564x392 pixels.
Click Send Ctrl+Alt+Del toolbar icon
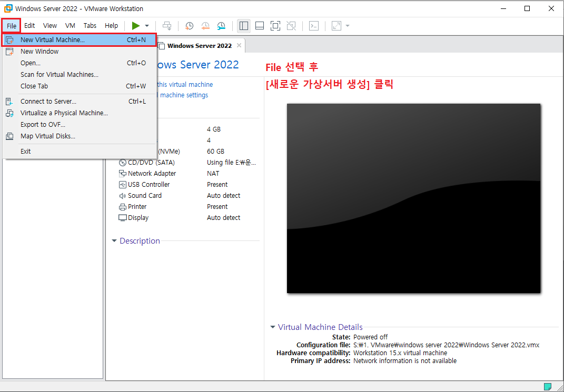(167, 26)
